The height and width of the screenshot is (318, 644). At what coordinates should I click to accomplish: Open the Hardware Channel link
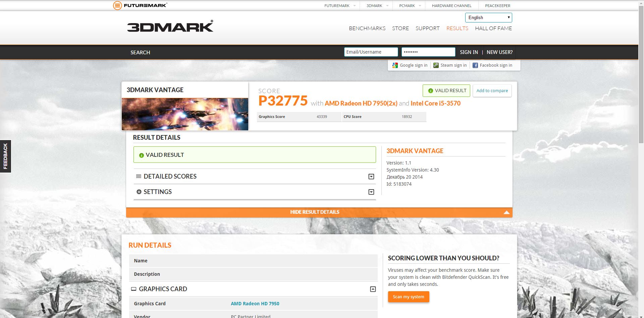pos(451,6)
